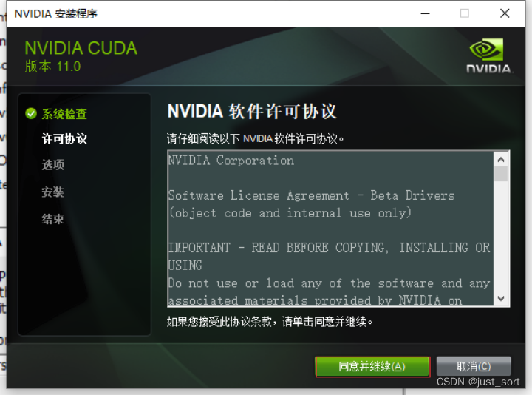The image size is (532, 395).
Task: Click '(object code and internal use only)' line
Action: (290, 213)
